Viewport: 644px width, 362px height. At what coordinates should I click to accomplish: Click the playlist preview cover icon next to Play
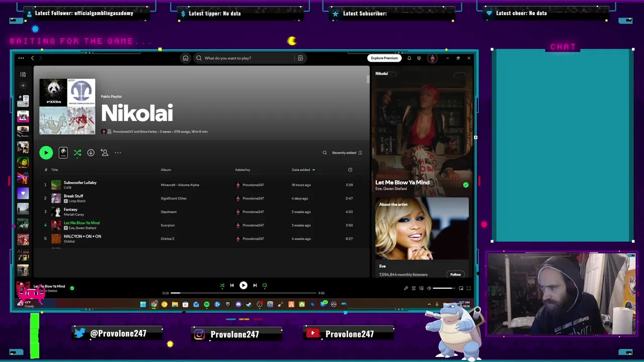click(63, 153)
